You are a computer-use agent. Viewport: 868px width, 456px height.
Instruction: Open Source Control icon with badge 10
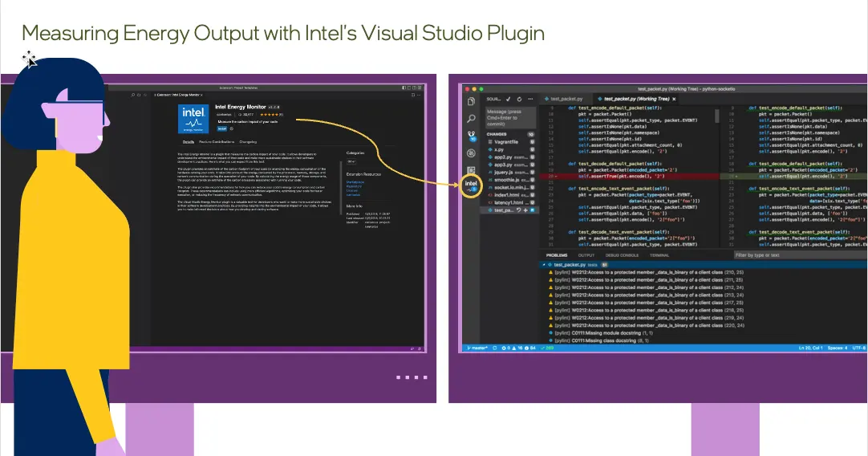(472, 136)
